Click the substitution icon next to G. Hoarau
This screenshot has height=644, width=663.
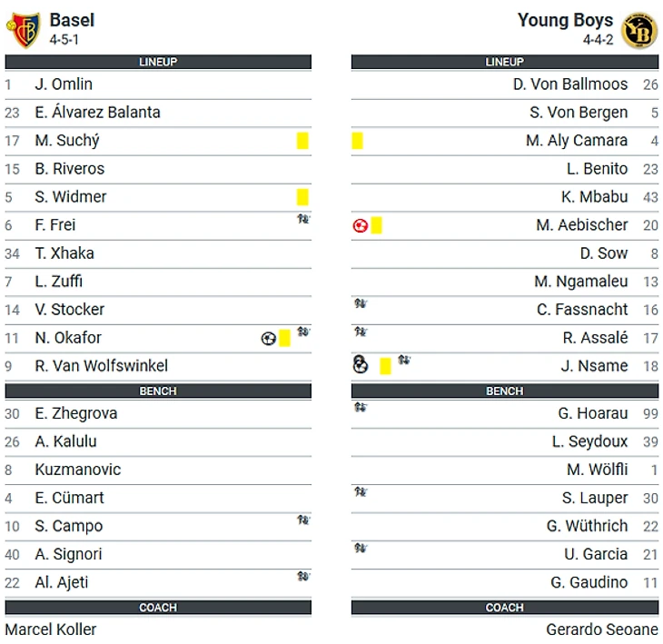coord(361,407)
